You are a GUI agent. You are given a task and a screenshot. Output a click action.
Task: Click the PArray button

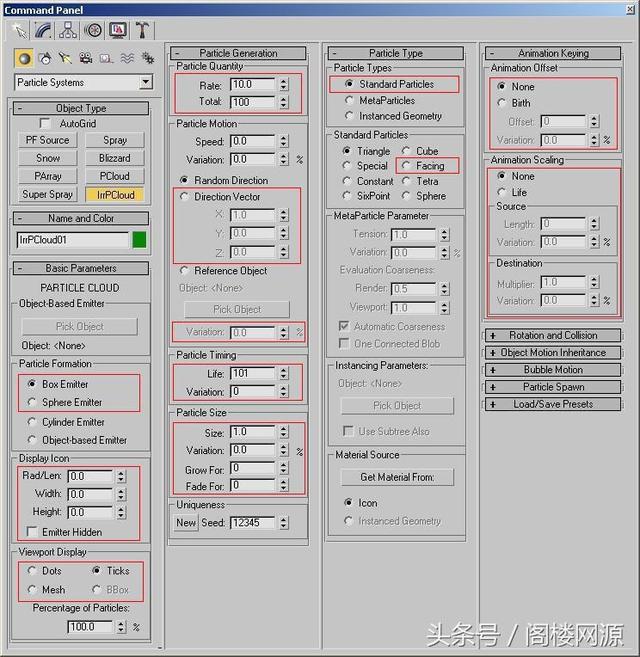click(x=48, y=176)
